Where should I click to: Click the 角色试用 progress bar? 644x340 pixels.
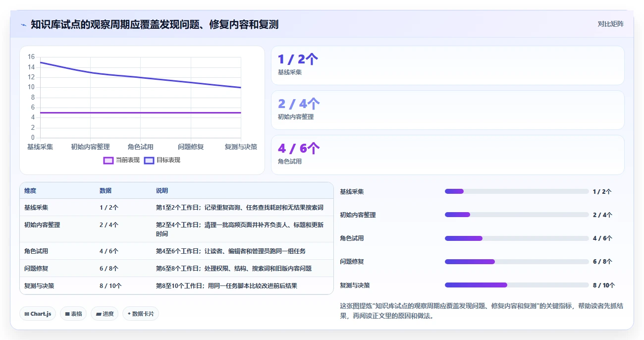click(x=517, y=238)
